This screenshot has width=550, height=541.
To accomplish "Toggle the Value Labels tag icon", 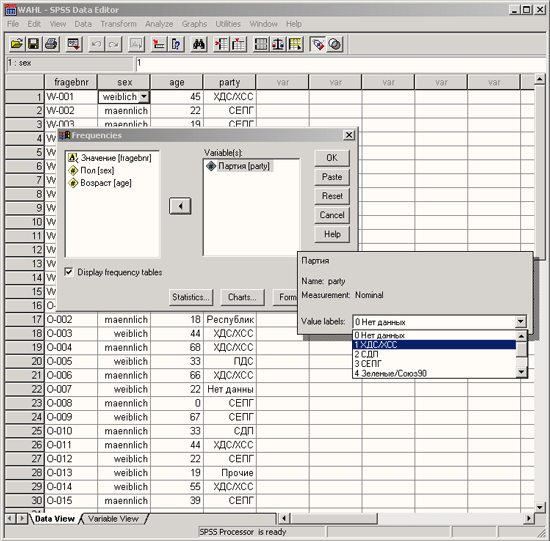I will click(318, 44).
